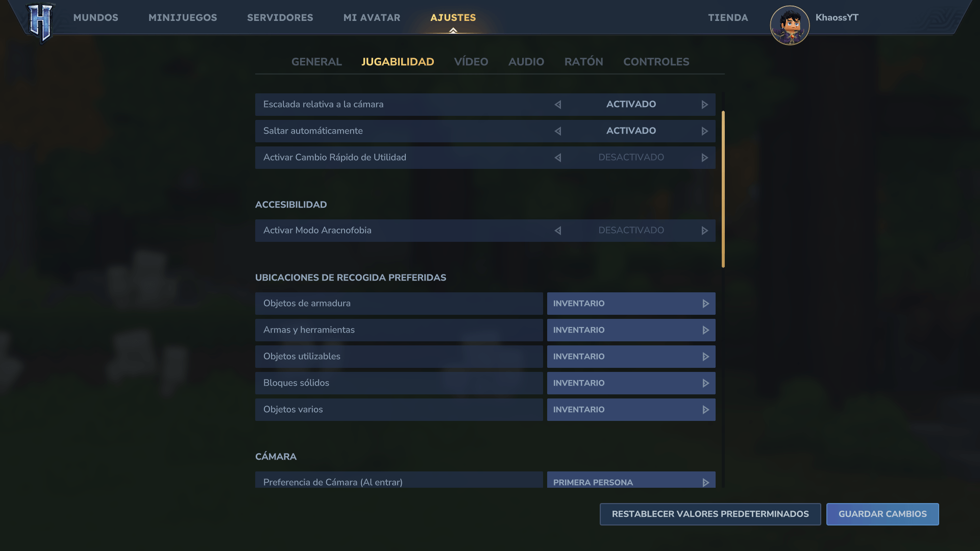Click the Hytale H logo icon
Image resolution: width=980 pixels, height=551 pixels.
[40, 22]
